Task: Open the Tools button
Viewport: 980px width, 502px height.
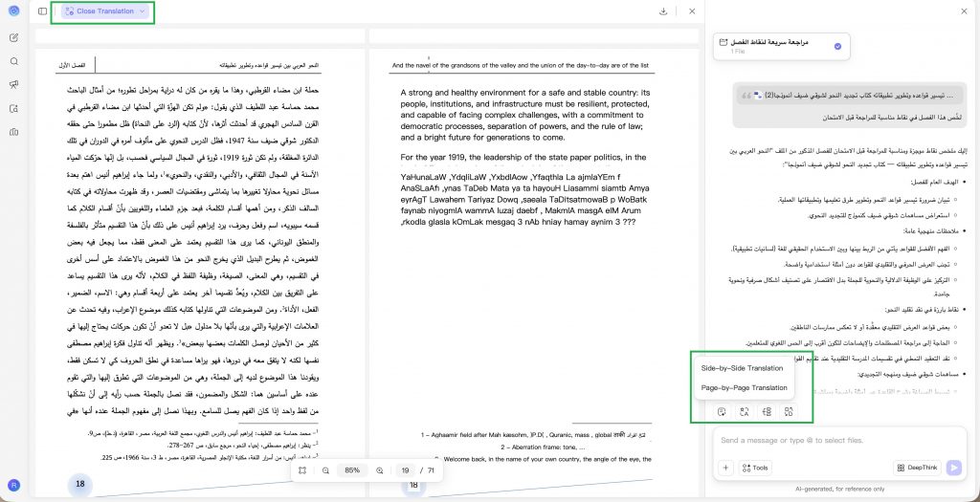Action: coord(755,468)
